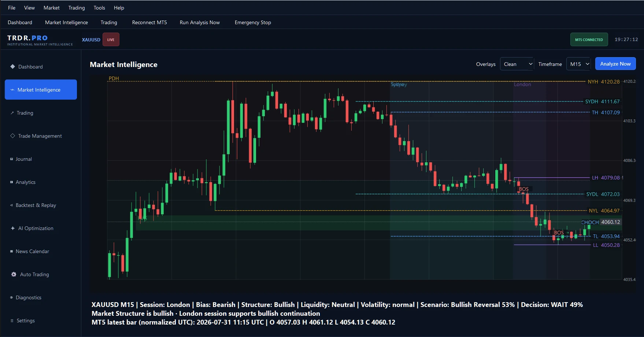Image resolution: width=644 pixels, height=337 pixels.
Task: Click the News Calendar icon
Action: [x=12, y=251]
